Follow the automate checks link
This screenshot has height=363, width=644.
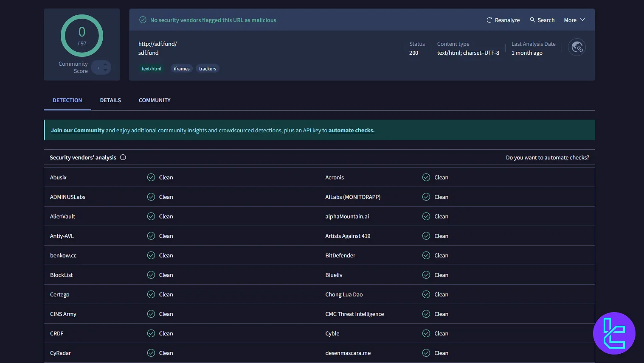coord(351,130)
